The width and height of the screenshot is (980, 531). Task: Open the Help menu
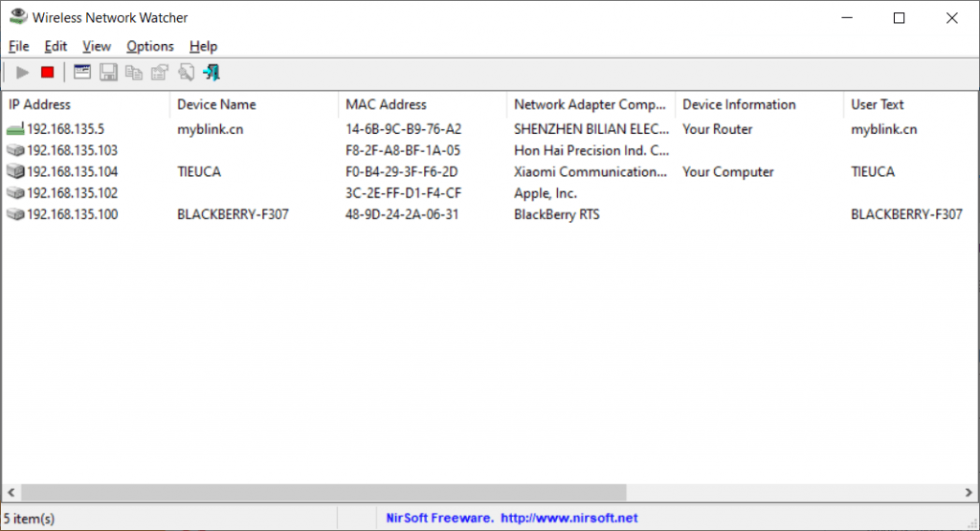coord(203,46)
